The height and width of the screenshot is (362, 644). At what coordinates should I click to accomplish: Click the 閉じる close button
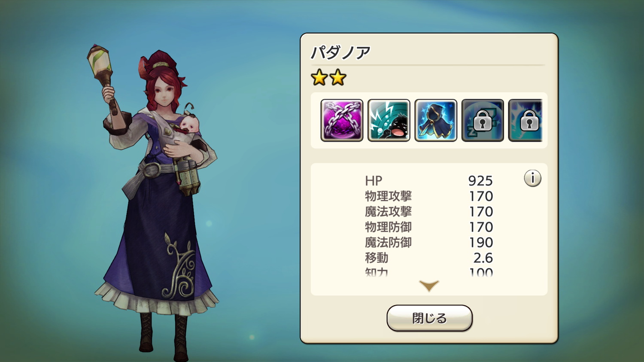(429, 318)
